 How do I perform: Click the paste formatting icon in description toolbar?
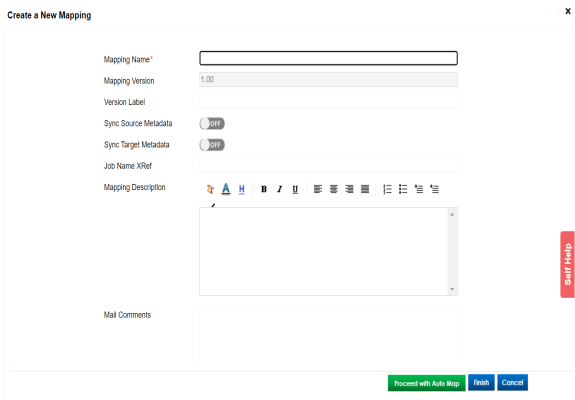pos(210,189)
